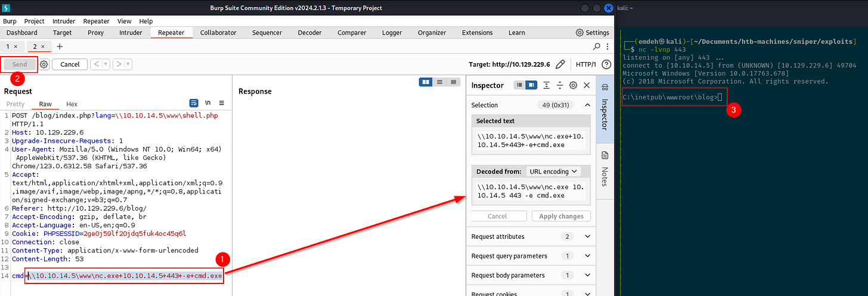The height and width of the screenshot is (296, 868).
Task: Switch to the Dashboard tab
Action: pyautogui.click(x=22, y=32)
